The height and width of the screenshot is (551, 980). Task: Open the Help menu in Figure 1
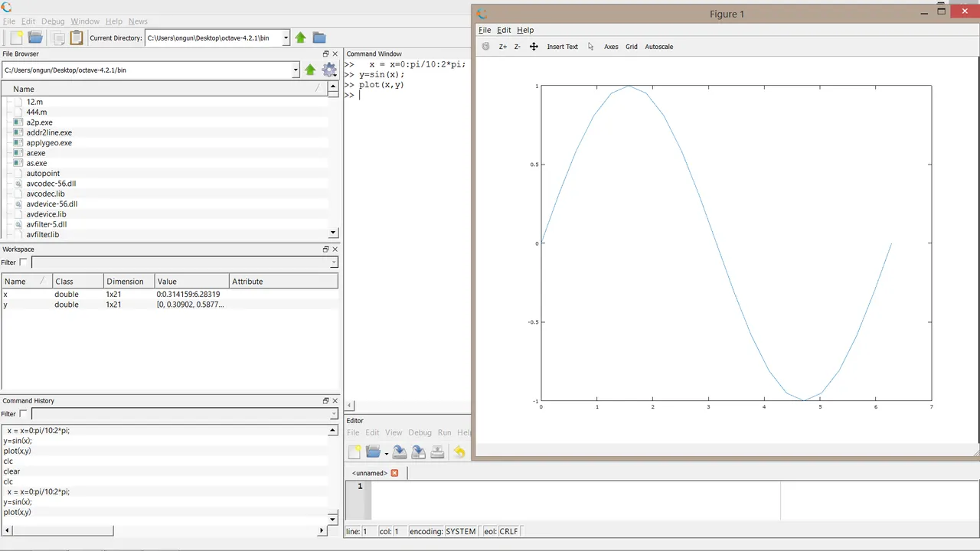tap(525, 30)
